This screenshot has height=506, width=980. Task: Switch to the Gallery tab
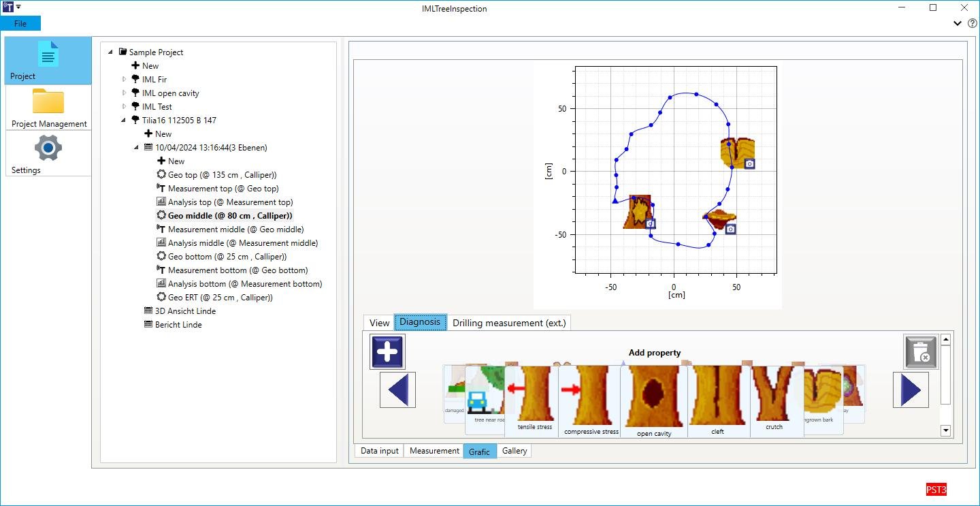(x=514, y=451)
